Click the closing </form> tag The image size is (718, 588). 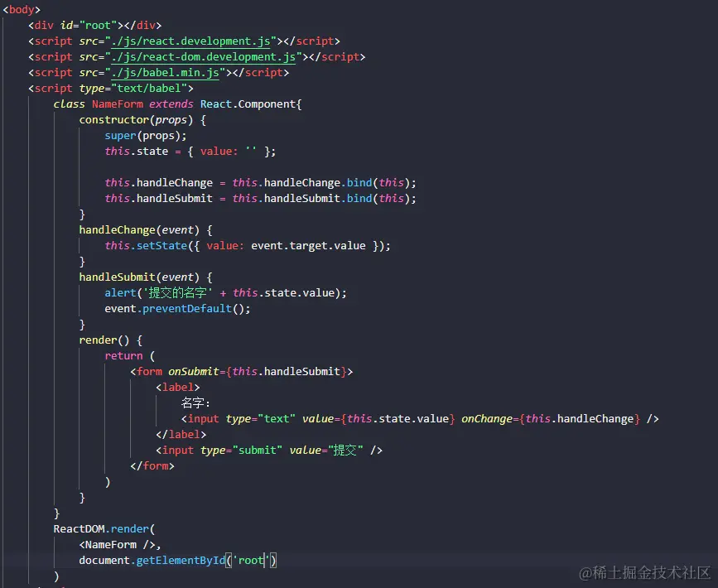point(152,465)
